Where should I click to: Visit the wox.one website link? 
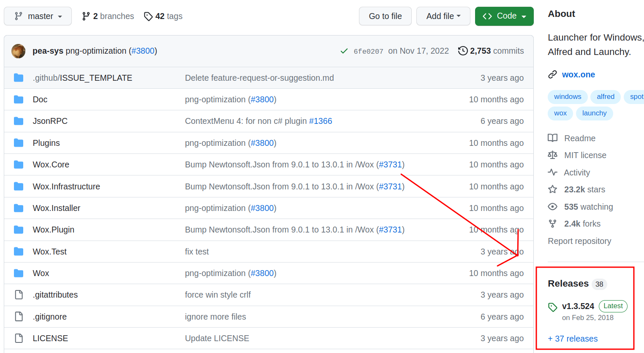click(x=579, y=75)
